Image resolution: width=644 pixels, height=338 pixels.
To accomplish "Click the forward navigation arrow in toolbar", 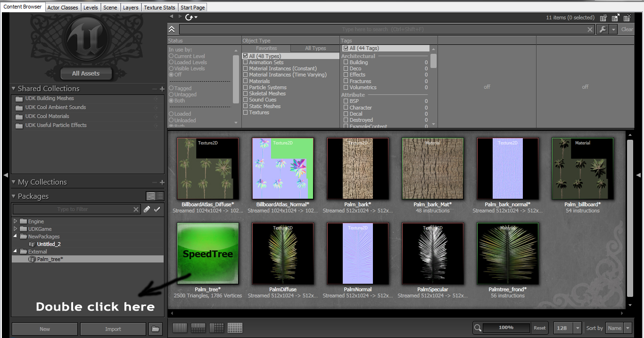I will (x=180, y=17).
